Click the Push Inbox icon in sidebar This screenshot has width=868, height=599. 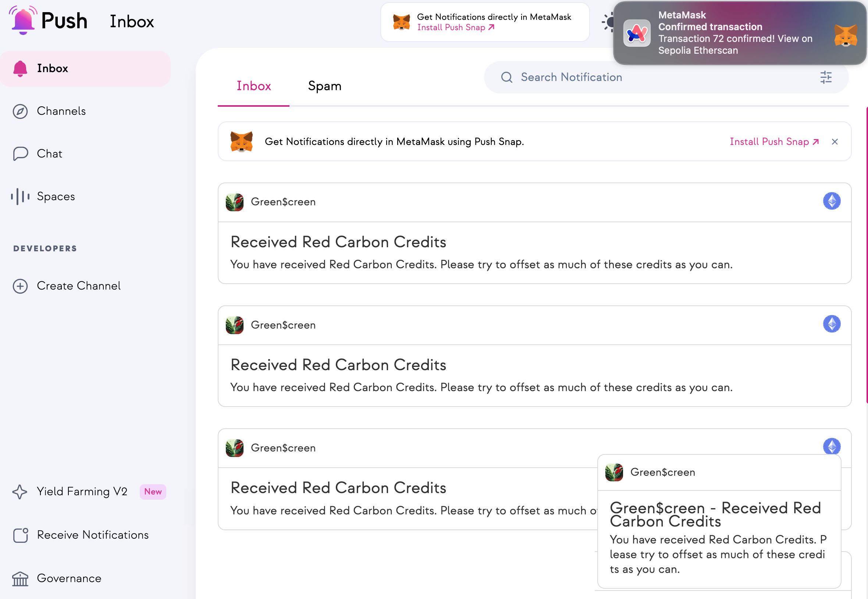tap(21, 68)
